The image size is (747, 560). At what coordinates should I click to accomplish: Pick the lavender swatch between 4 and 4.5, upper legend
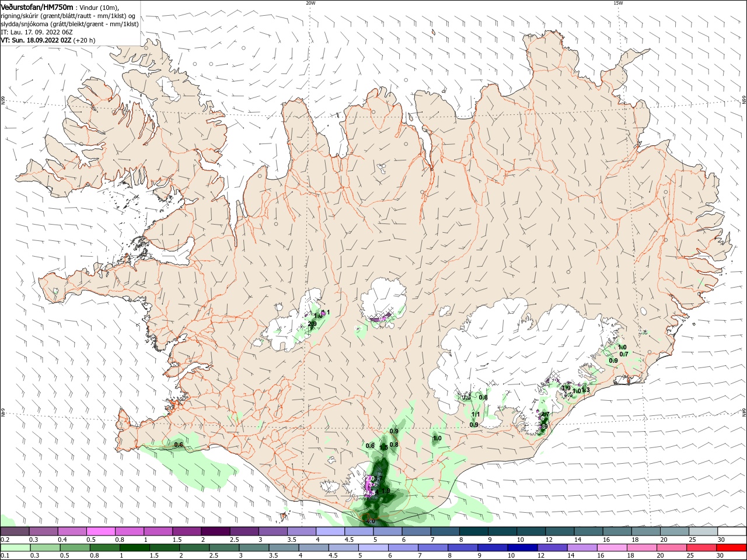point(329,531)
